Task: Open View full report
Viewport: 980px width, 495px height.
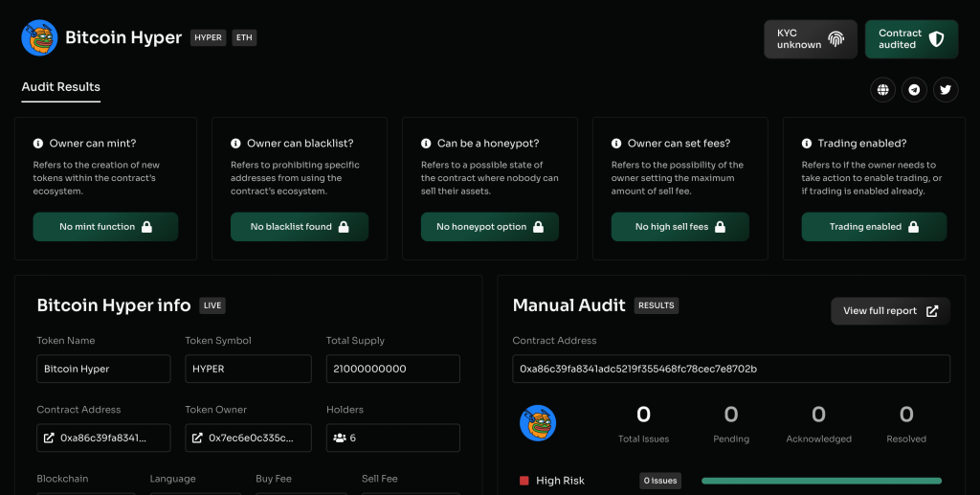Action: (890, 311)
